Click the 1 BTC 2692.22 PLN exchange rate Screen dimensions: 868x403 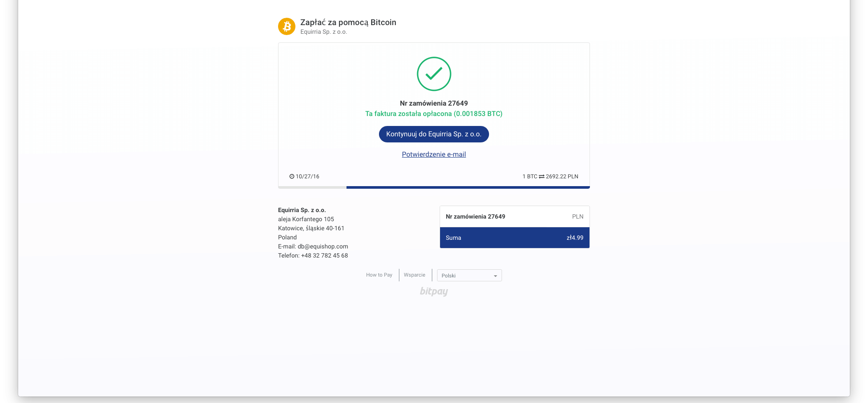click(550, 177)
